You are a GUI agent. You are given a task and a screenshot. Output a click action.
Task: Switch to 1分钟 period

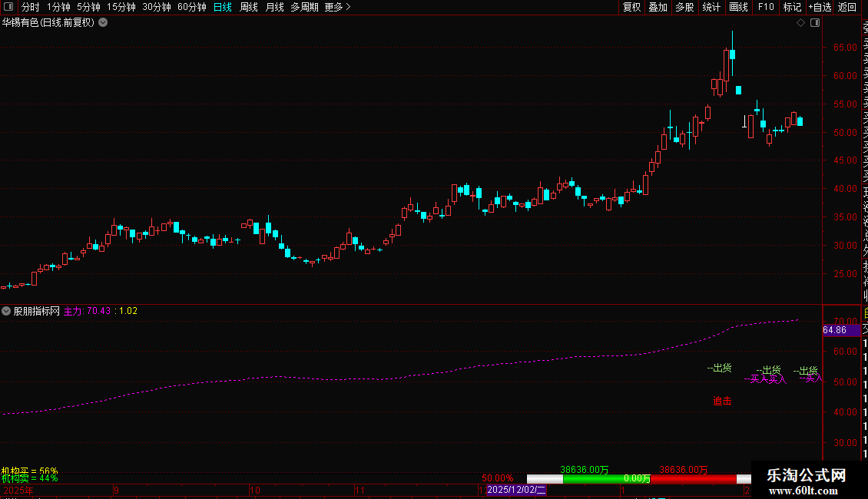58,7
